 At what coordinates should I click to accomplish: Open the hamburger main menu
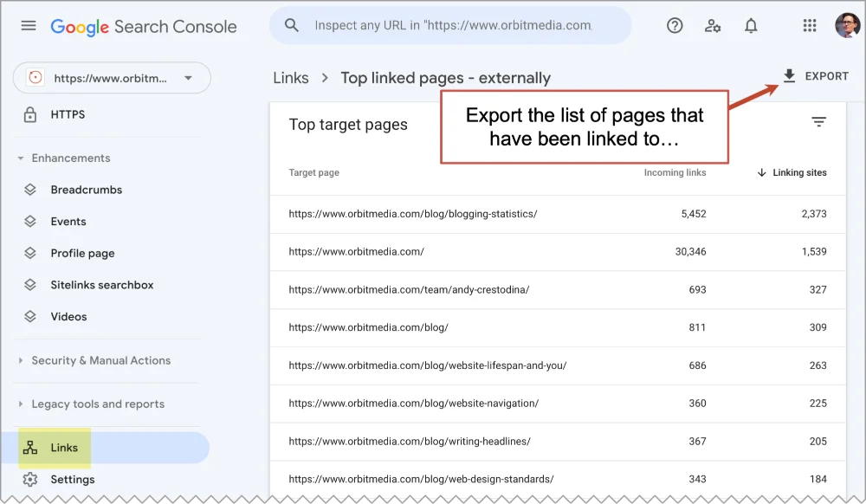coord(29,25)
